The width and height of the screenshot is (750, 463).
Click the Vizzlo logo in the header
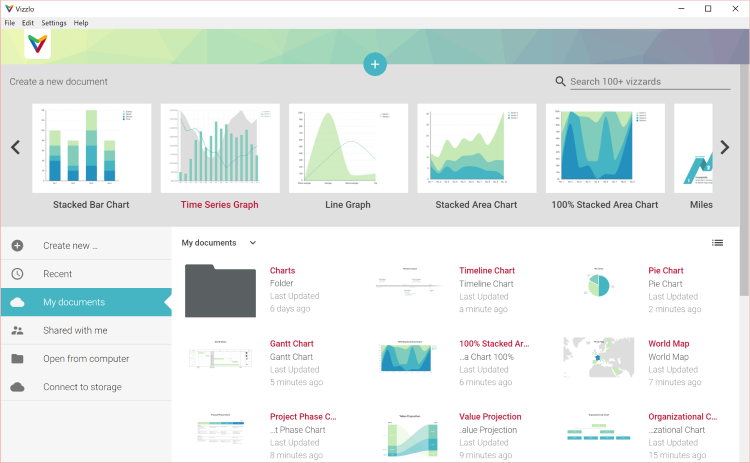37,44
